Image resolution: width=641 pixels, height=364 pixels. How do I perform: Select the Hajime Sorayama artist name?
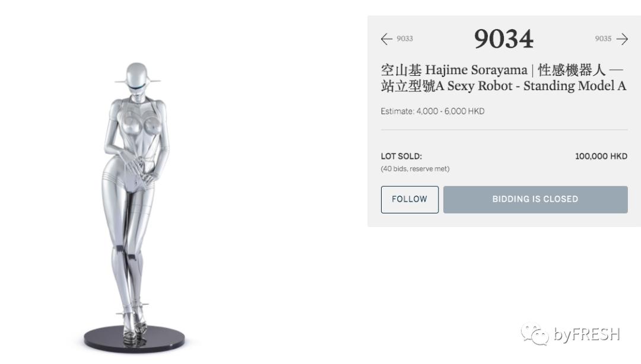click(x=476, y=70)
